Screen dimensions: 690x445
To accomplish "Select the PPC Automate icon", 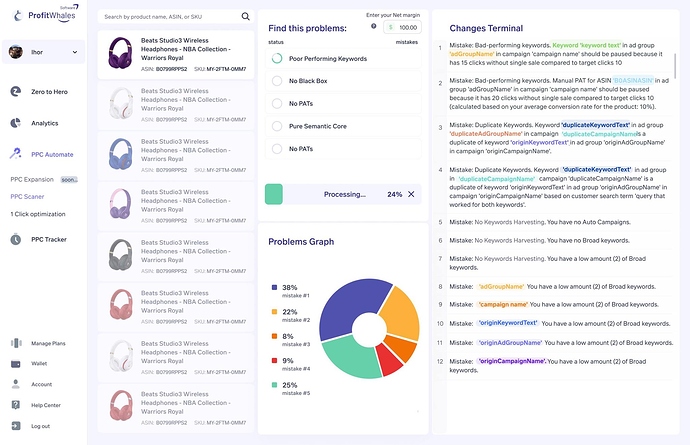I will tap(16, 154).
